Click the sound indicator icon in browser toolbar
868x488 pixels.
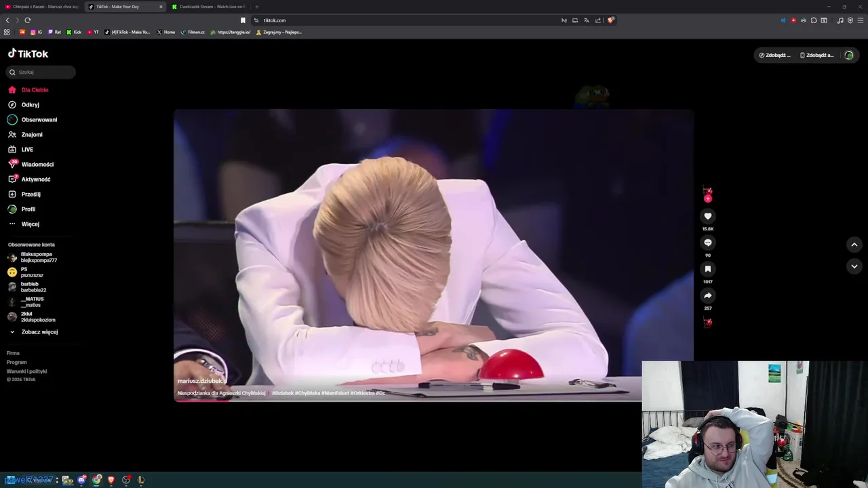pyautogui.click(x=783, y=20)
